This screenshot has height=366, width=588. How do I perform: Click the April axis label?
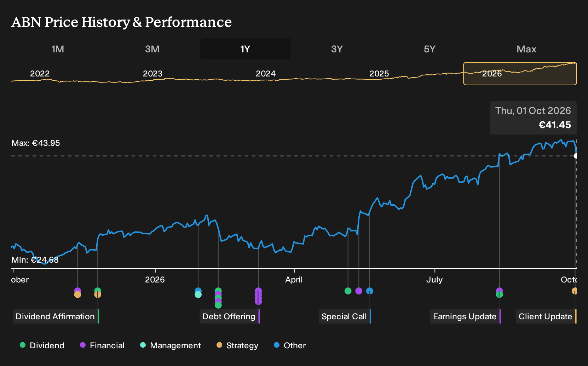[294, 280]
